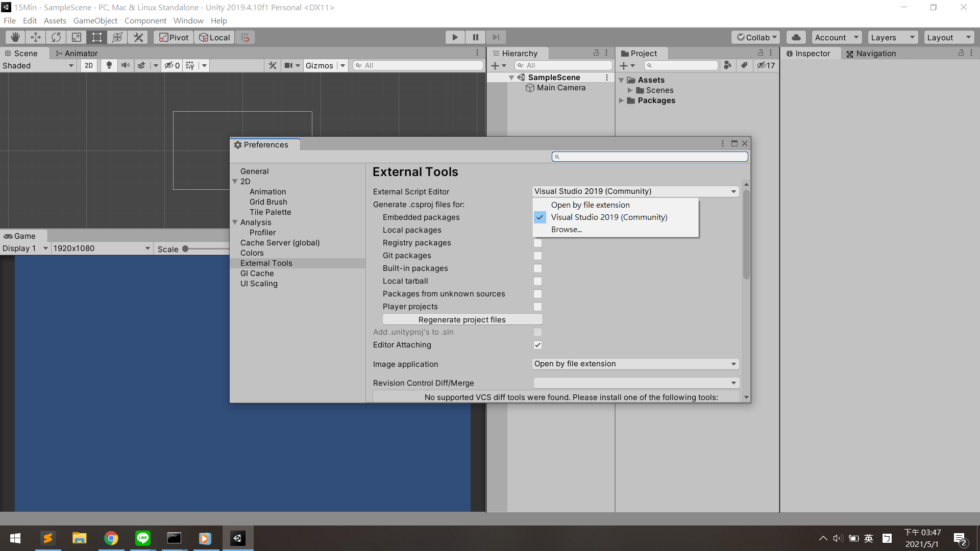
Task: Toggle the 2D scene view mode
Action: pyautogui.click(x=89, y=65)
